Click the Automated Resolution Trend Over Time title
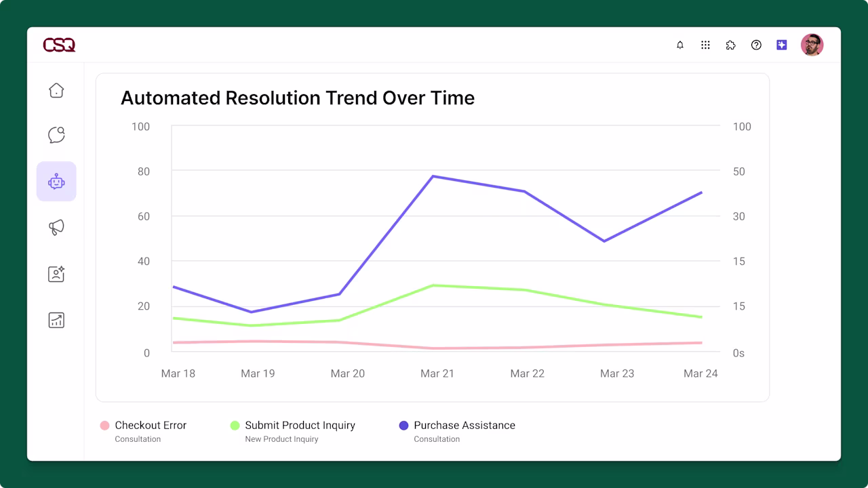Image resolution: width=868 pixels, height=488 pixels. click(x=298, y=98)
